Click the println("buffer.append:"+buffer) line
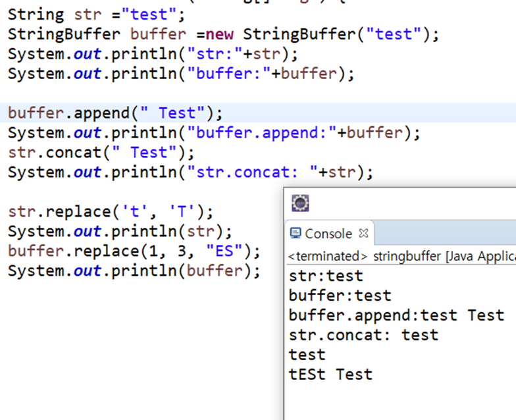The width and height of the screenshot is (516, 420). tap(214, 133)
